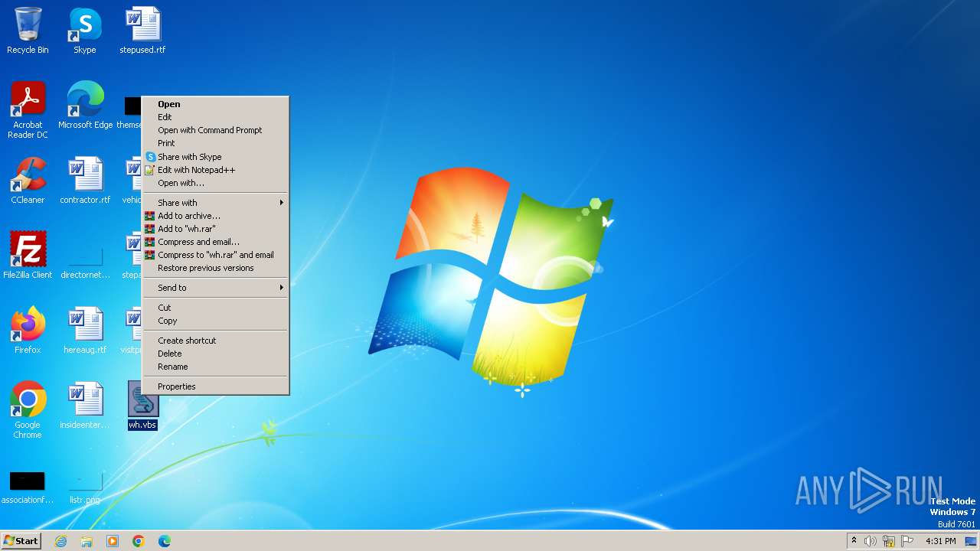Viewport: 980px width, 551px height.
Task: Choose Add to "wh.rar"
Action: [215, 229]
